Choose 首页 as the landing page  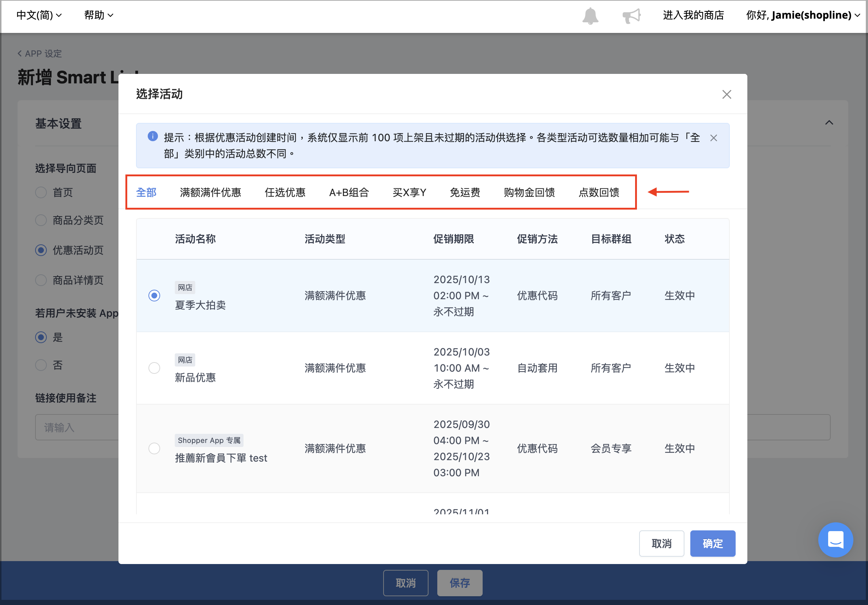coord(41,192)
